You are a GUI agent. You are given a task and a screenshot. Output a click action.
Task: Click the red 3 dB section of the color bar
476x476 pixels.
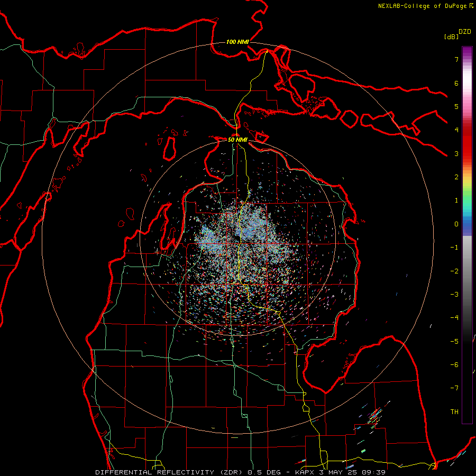pos(467,152)
